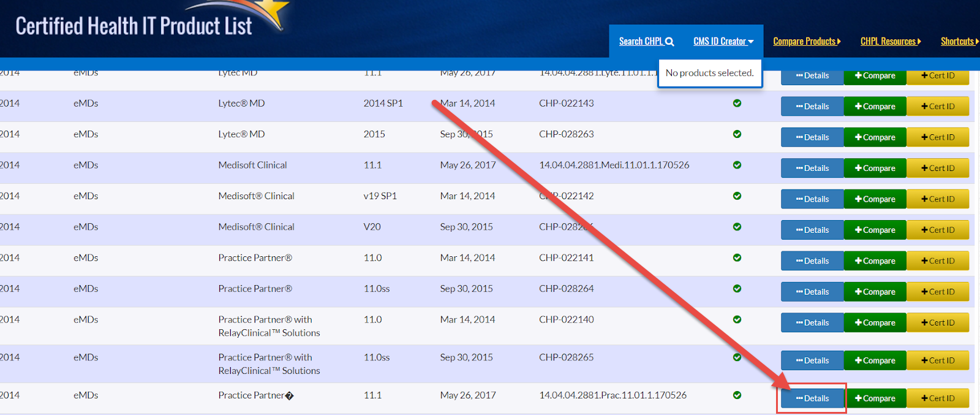980x415 pixels.
Task: Compare Medisoft Clinical v19 SP1
Action: coord(875,199)
